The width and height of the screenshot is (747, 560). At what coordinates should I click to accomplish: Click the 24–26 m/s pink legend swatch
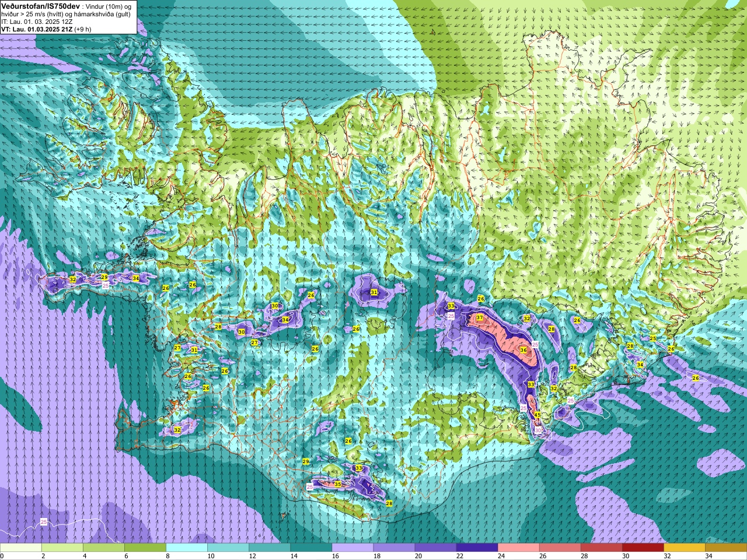518,548
